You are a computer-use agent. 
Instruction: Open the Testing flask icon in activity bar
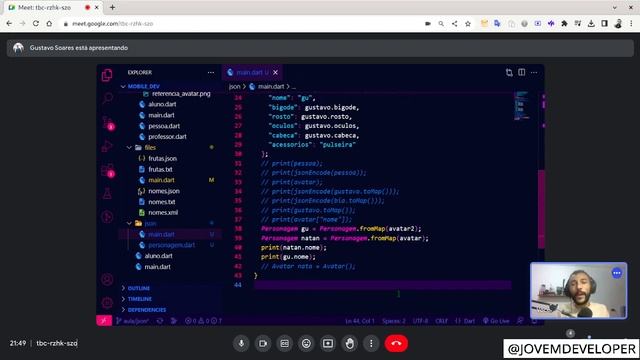pyautogui.click(x=107, y=193)
